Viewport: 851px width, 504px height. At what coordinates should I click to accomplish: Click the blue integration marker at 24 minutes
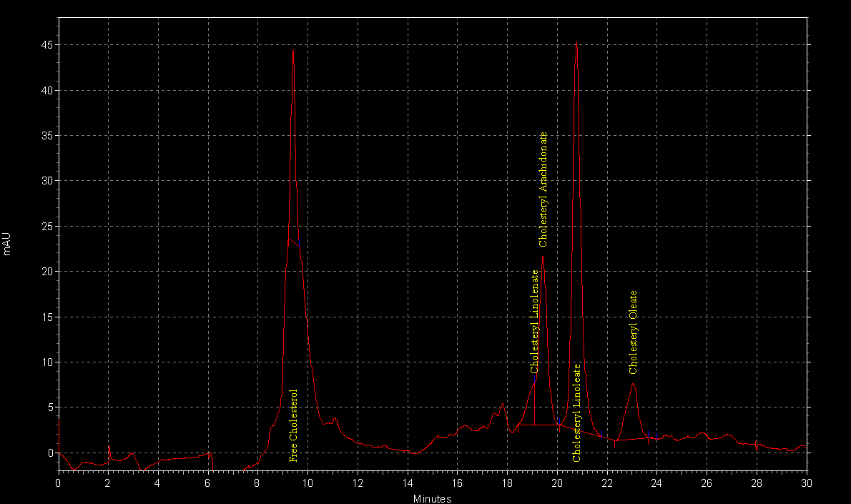656,435
